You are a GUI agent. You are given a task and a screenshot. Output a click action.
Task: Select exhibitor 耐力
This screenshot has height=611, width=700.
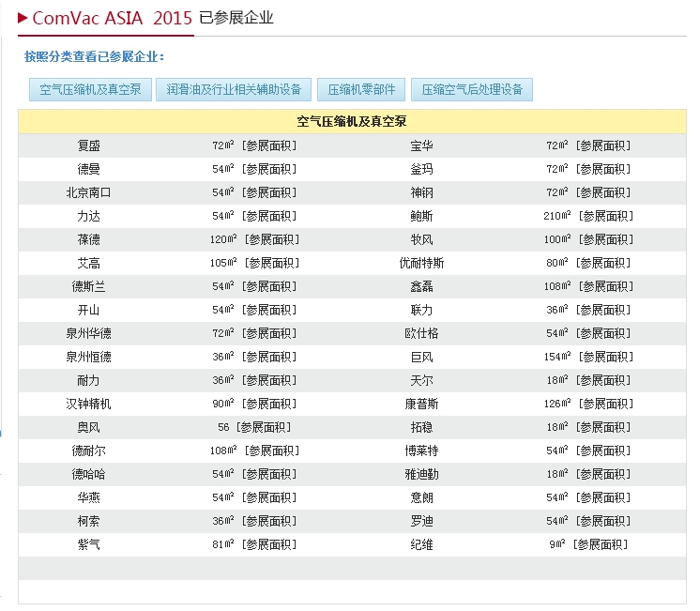pyautogui.click(x=88, y=380)
